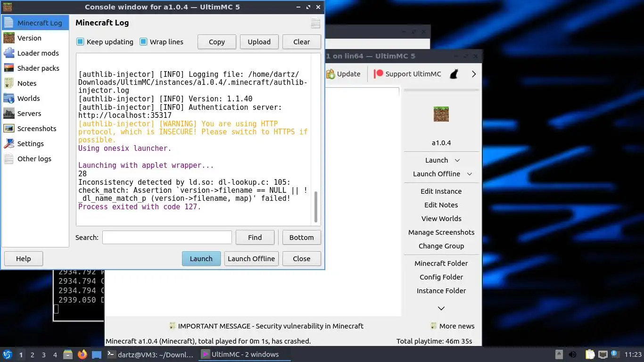Upload the Minecraft log
Screen dimensions: 644x362
click(259, 41)
